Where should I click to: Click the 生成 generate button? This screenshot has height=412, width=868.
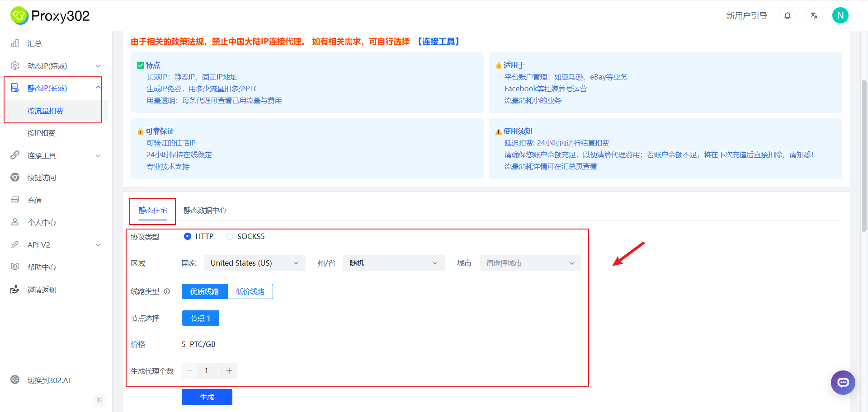(207, 397)
